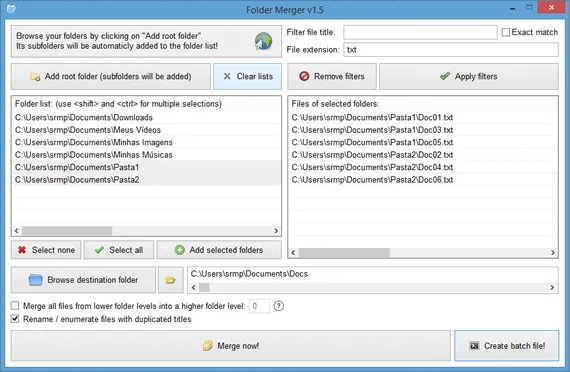Select file Pasta1\Doc05.txt
The image size is (570, 372).
point(423,142)
